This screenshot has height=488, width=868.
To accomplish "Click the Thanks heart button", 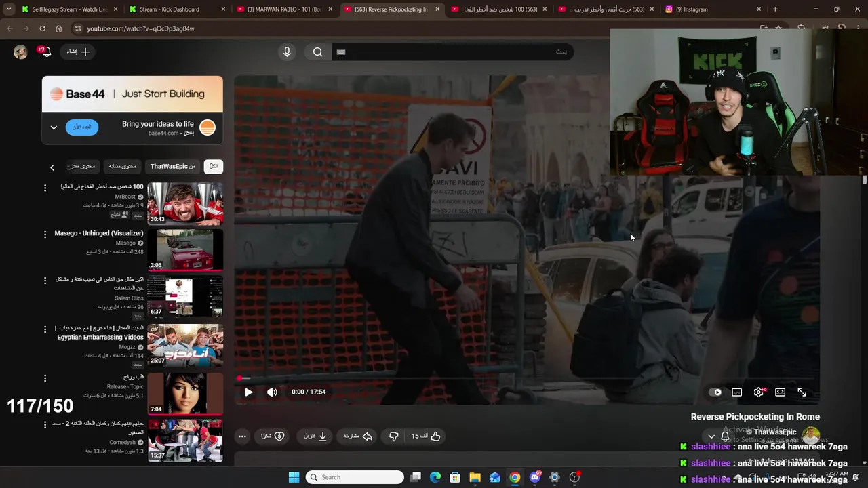I will (273, 436).
